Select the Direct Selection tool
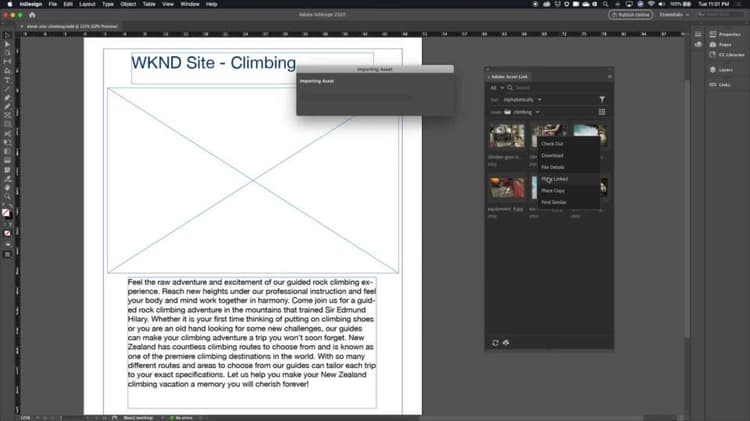This screenshot has width=750, height=421. coord(7,44)
